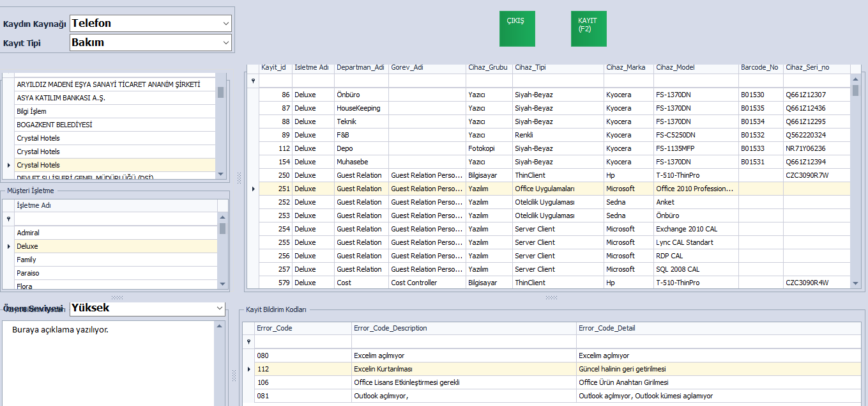Click 'Office Ürün Anahtarı Girilmesi' detail cell
868x406 pixels.
coord(719,382)
